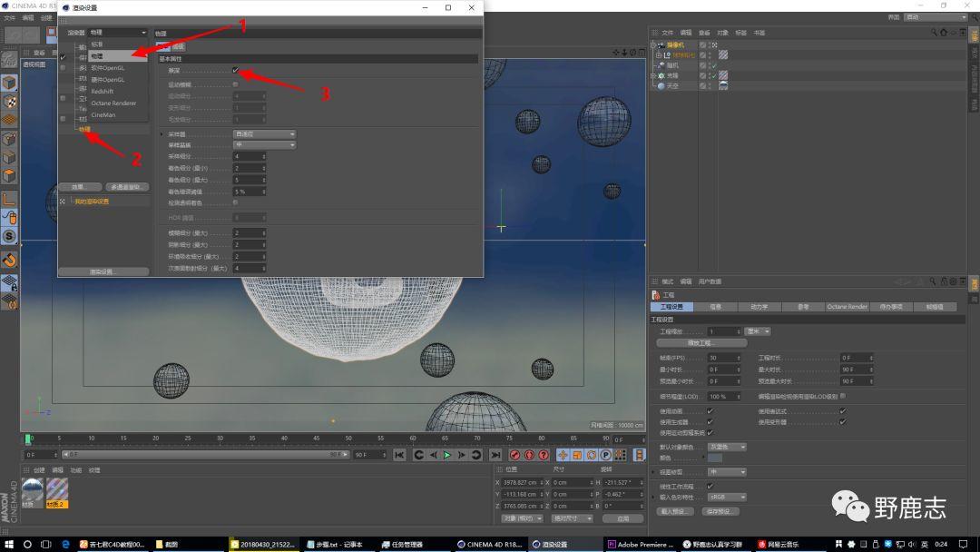The width and height of the screenshot is (980, 552).
Task: Go to the timeline start frame
Action: click(x=399, y=455)
